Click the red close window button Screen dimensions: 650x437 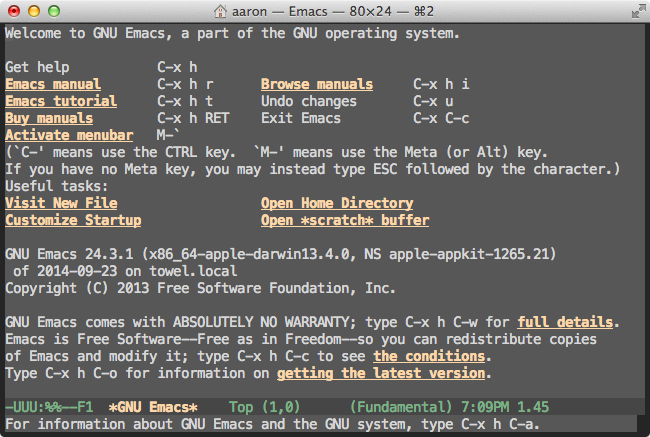(15, 11)
